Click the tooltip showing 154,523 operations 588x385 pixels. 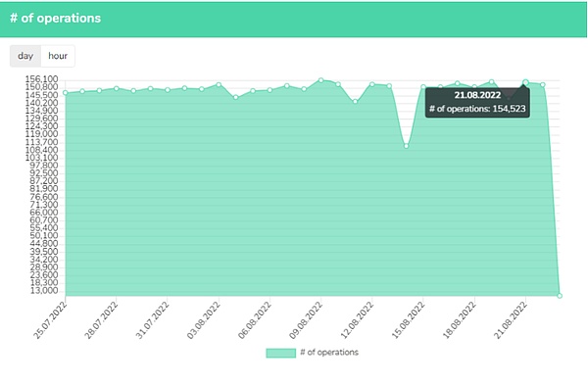click(477, 102)
